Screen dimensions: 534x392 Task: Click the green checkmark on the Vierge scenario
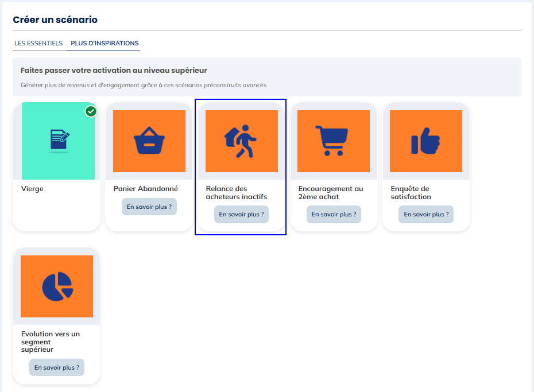(x=91, y=111)
